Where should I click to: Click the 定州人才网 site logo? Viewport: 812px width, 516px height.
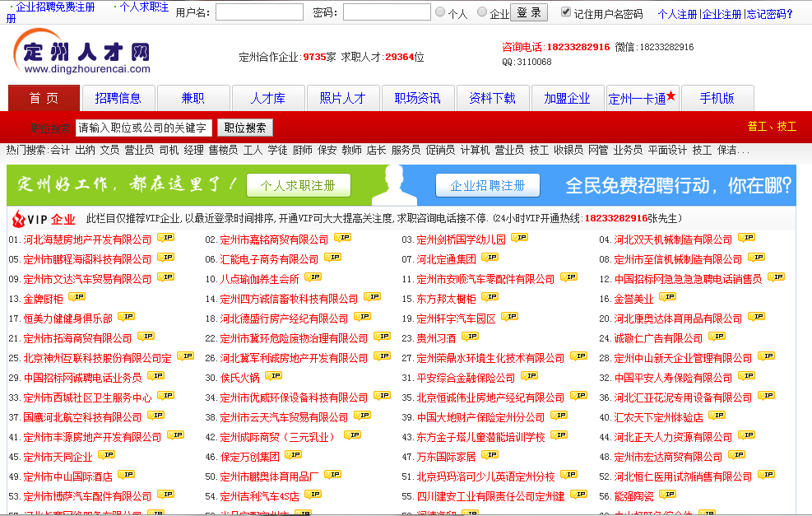(x=81, y=51)
